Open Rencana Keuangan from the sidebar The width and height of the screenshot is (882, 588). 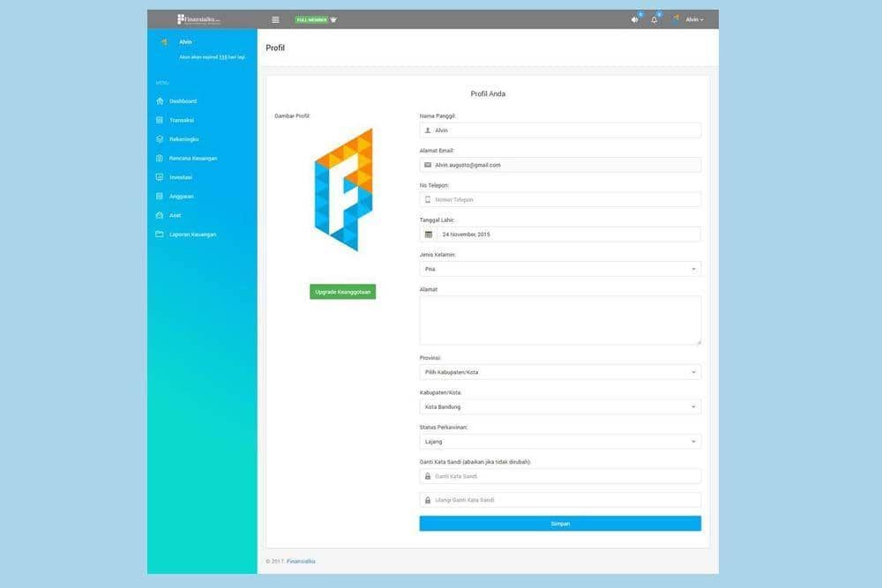pyautogui.click(x=192, y=159)
